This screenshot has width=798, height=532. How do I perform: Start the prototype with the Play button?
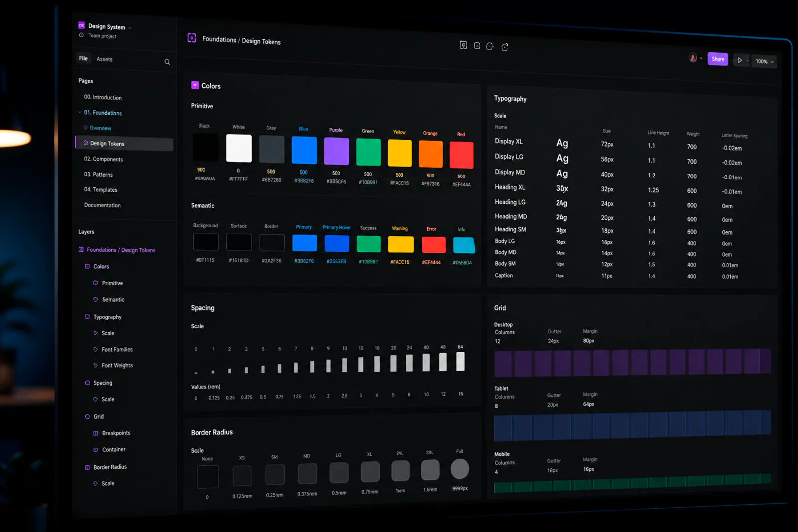tap(740, 60)
